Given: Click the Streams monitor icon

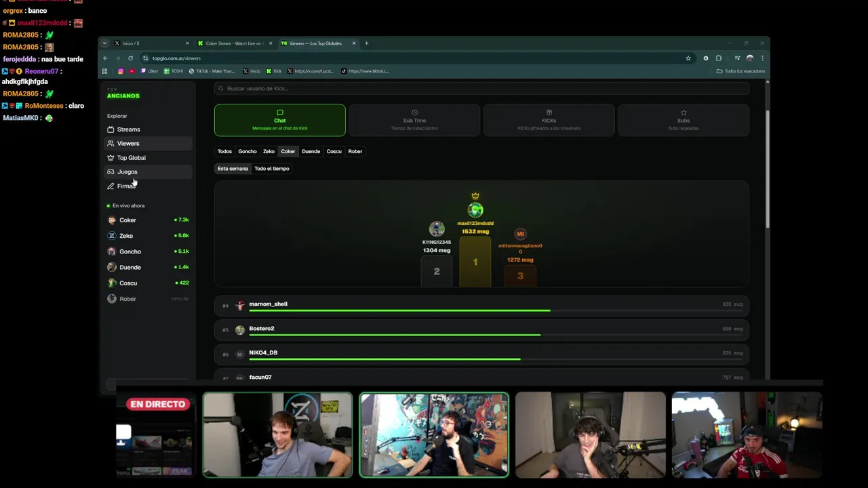Looking at the screenshot, I should pos(111,129).
